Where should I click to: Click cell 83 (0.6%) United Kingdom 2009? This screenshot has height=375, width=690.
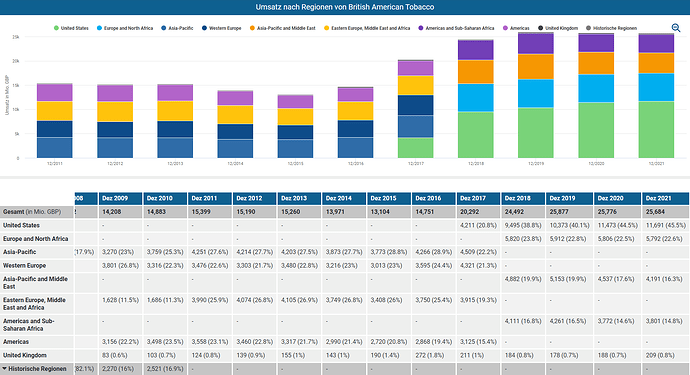tap(115, 355)
